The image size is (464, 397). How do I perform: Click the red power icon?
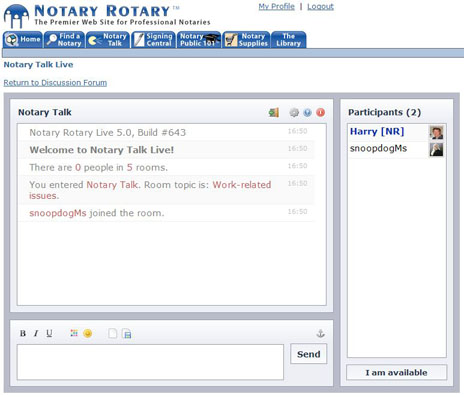tap(320, 112)
